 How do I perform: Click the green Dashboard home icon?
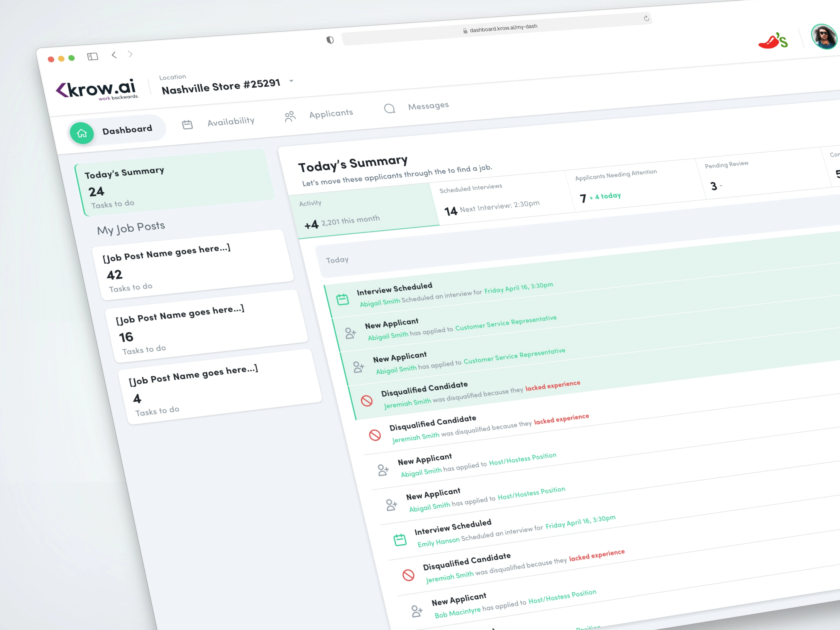[82, 133]
